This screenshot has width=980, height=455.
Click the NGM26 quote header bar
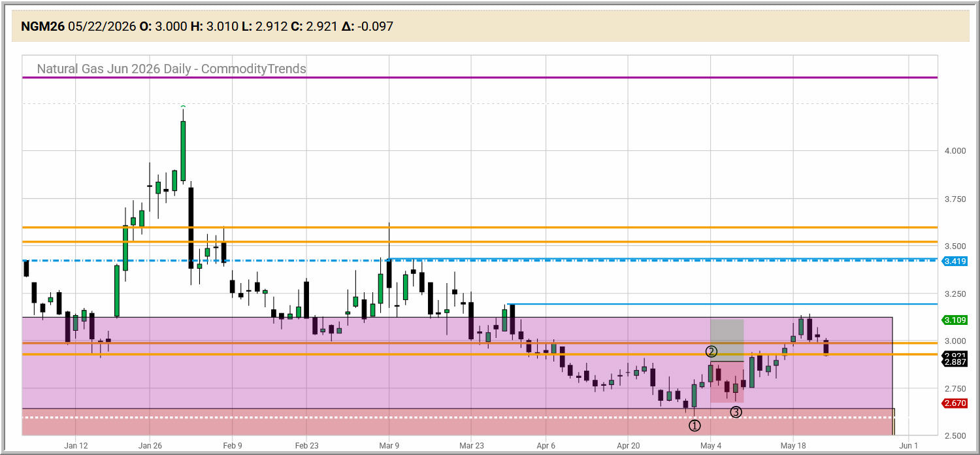click(x=490, y=27)
